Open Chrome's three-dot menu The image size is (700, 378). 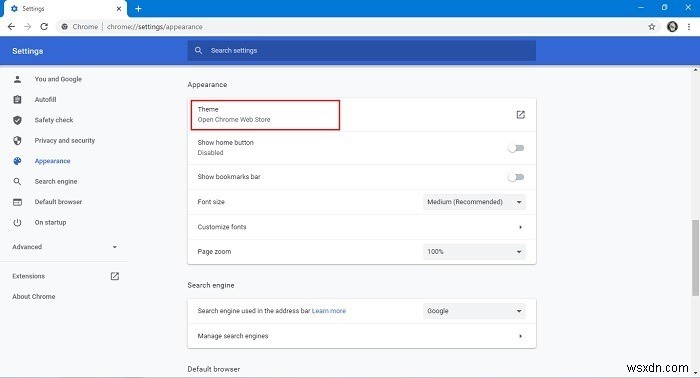[x=689, y=27]
